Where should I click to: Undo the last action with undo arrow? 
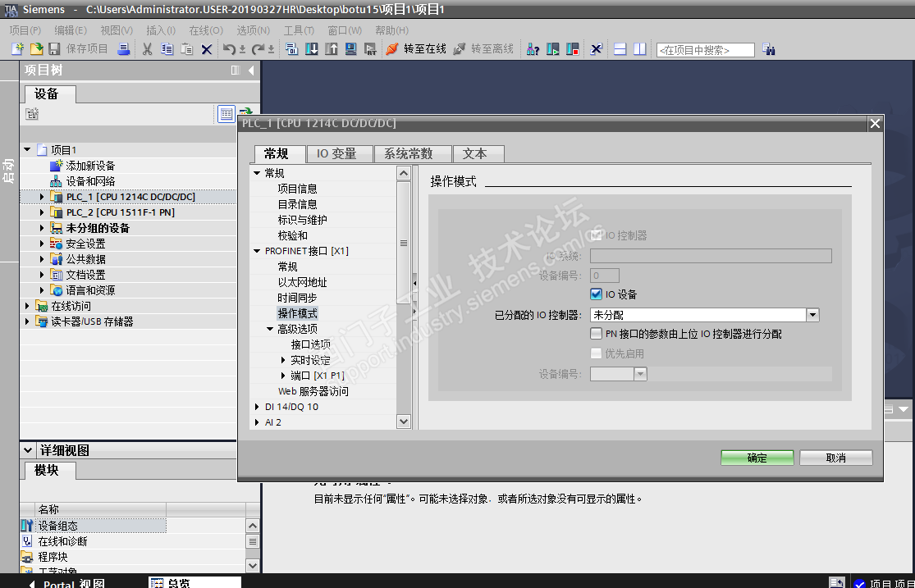tap(229, 49)
